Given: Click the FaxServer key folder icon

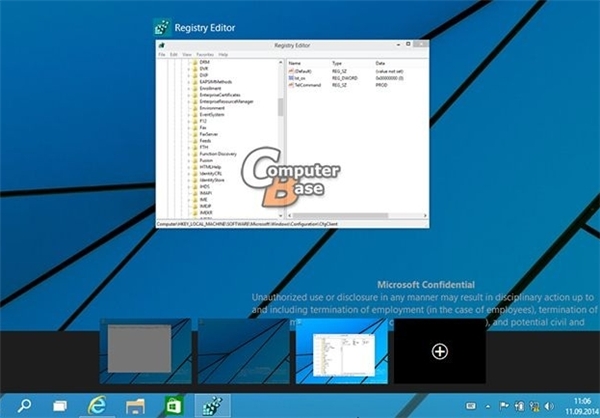Looking at the screenshot, I should 195,134.
